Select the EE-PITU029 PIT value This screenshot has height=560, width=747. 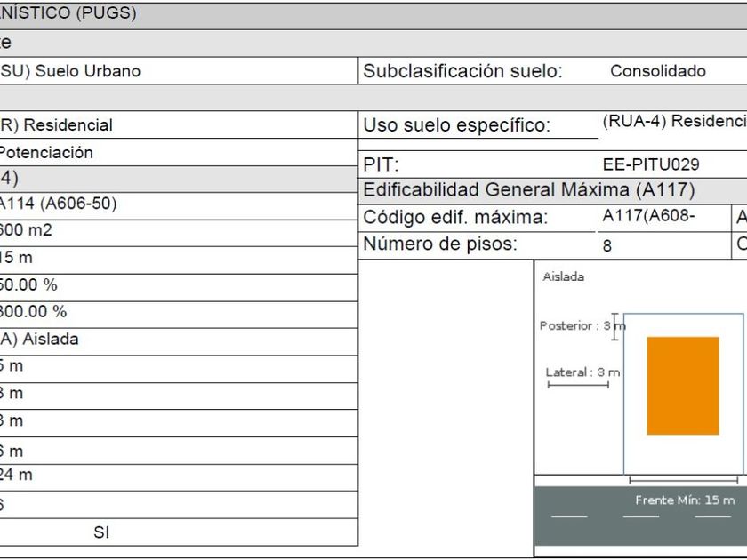click(651, 164)
